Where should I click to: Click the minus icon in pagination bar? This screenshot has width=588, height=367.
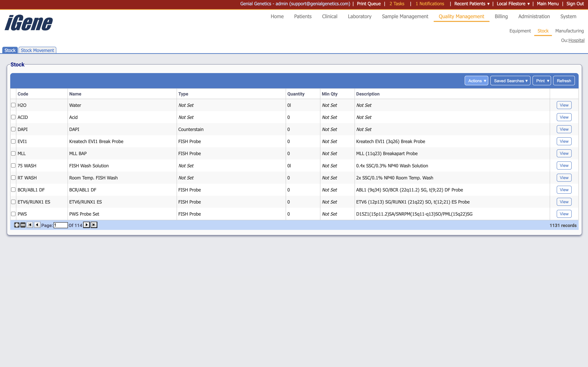click(x=23, y=225)
